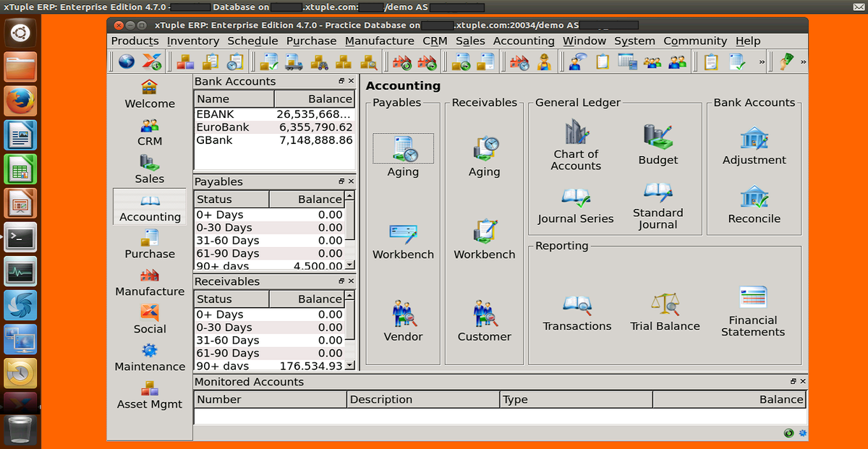Open Receivables Aging in the Accounting panel

tap(484, 155)
